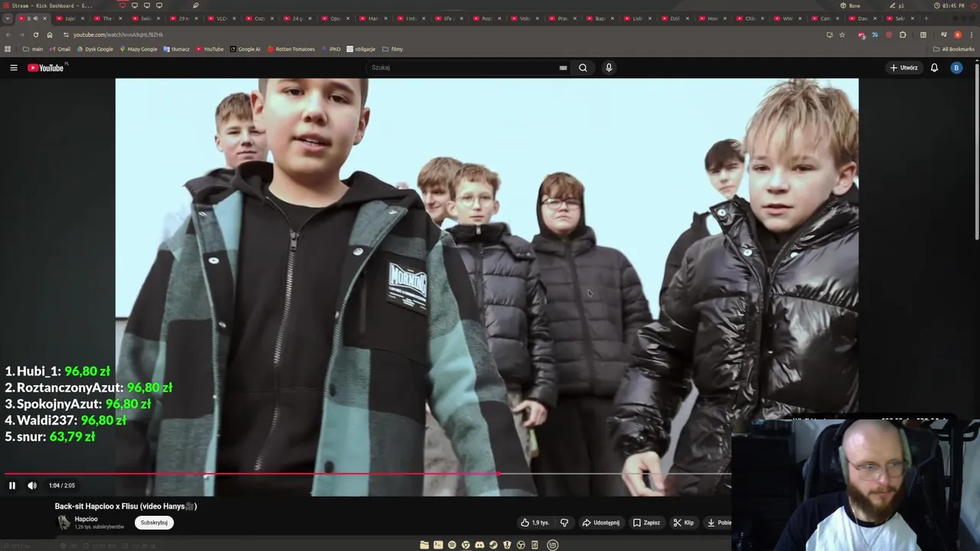
Task: Open the 'pl' keyboard layout indicator
Action: (x=897, y=5)
